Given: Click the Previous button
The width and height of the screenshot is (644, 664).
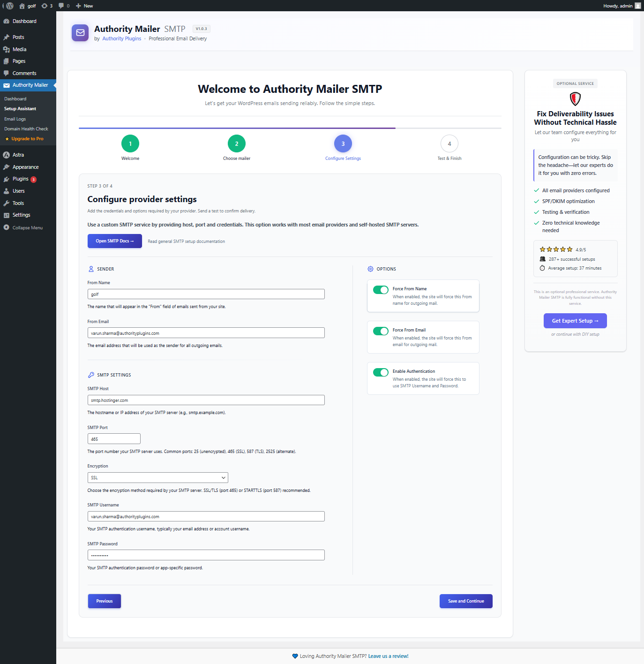Looking at the screenshot, I should point(105,601).
